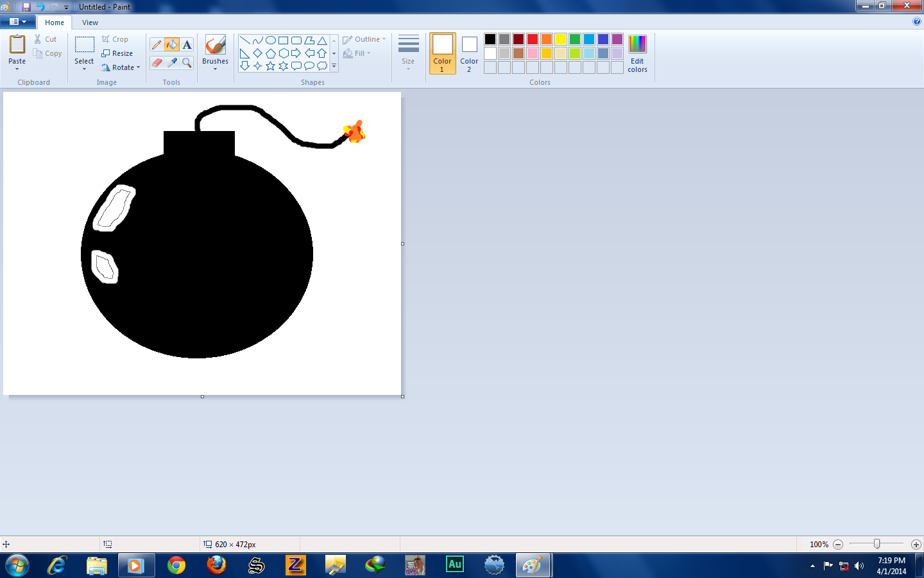This screenshot has height=578, width=924.
Task: Select the Hexagon shape
Action: coord(283,53)
